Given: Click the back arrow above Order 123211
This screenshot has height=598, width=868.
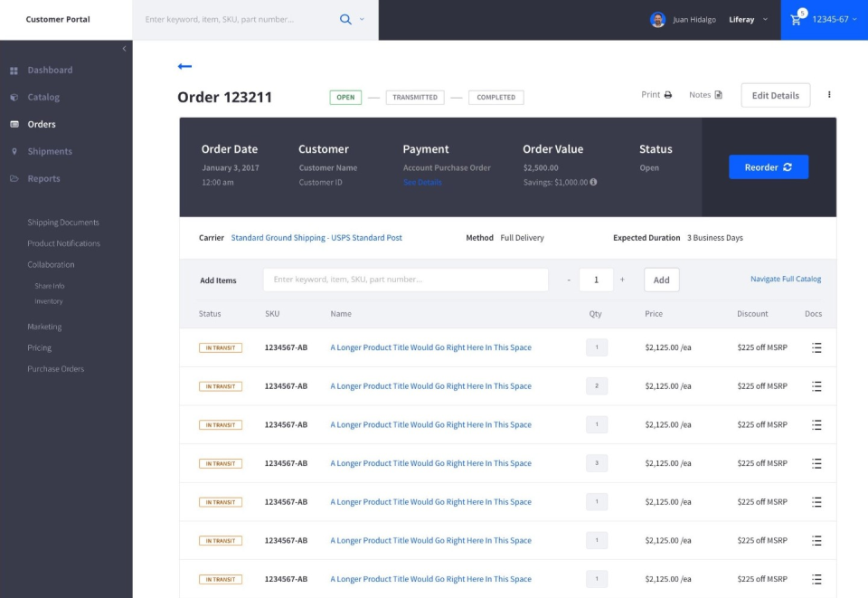Looking at the screenshot, I should 184,65.
